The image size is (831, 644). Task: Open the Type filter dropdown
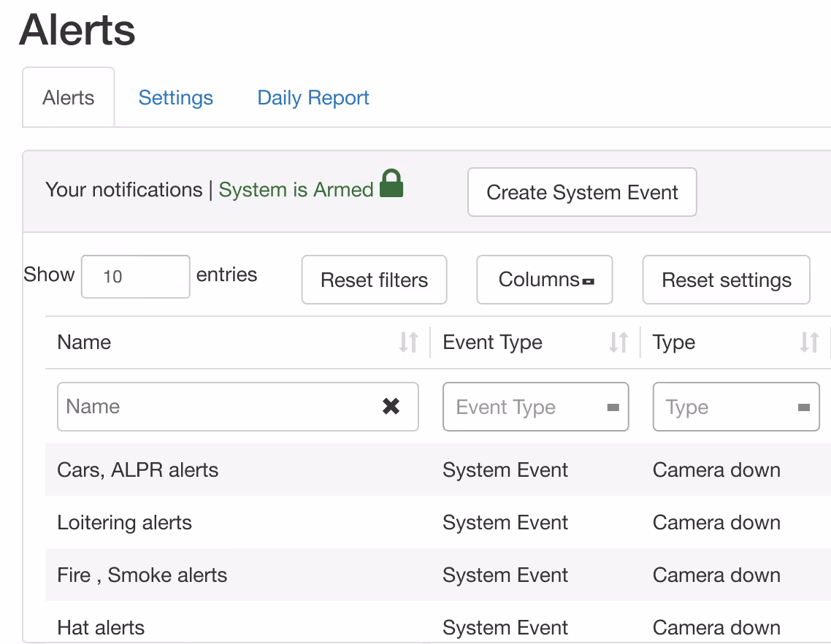735,407
